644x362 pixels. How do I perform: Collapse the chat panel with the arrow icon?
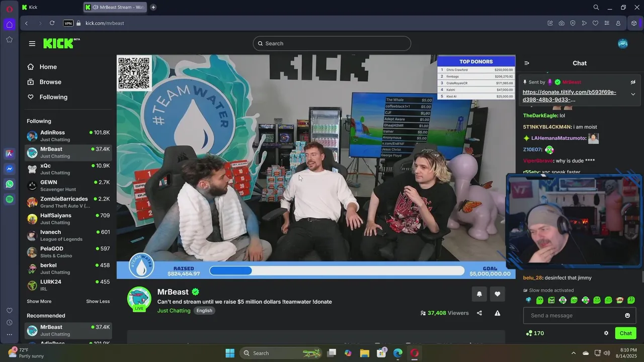click(x=527, y=63)
